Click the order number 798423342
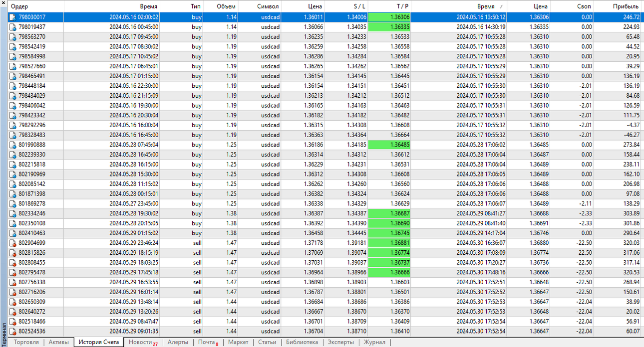Image resolution: width=644 pixels, height=347 pixels. pyautogui.click(x=32, y=115)
